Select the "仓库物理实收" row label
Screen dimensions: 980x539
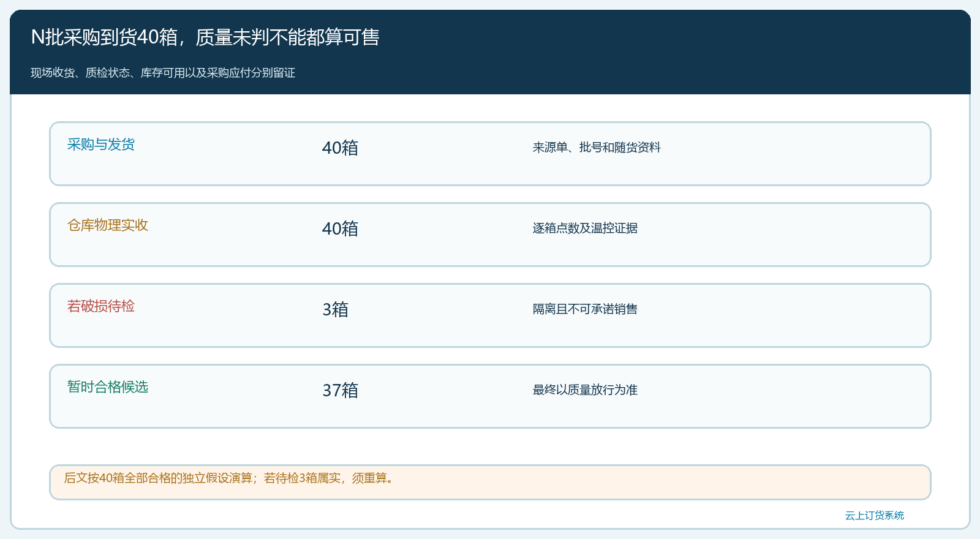tap(108, 225)
